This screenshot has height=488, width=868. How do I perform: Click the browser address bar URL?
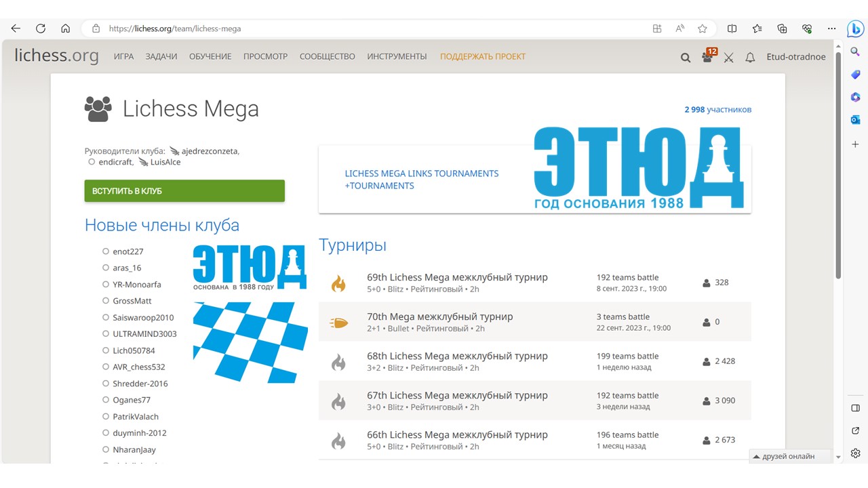click(175, 28)
